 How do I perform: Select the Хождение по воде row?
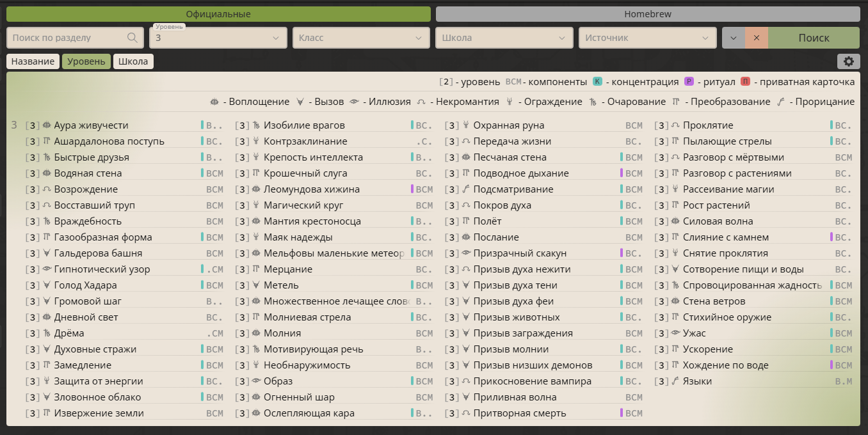click(x=753, y=365)
